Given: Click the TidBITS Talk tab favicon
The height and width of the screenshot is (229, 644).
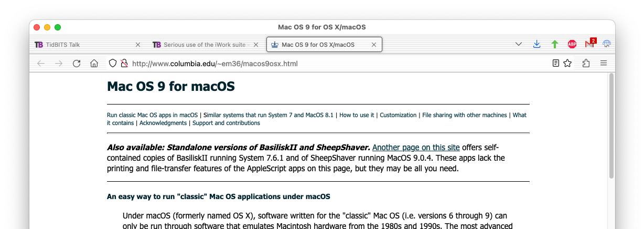Looking at the screenshot, I should [39, 45].
